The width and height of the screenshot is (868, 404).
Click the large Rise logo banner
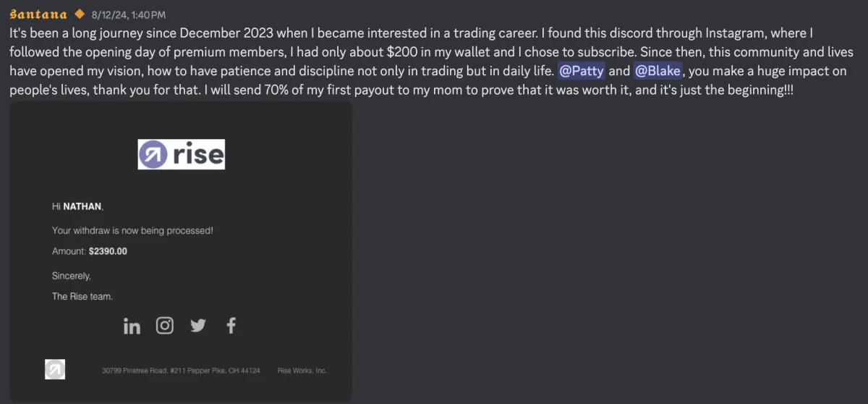[182, 154]
